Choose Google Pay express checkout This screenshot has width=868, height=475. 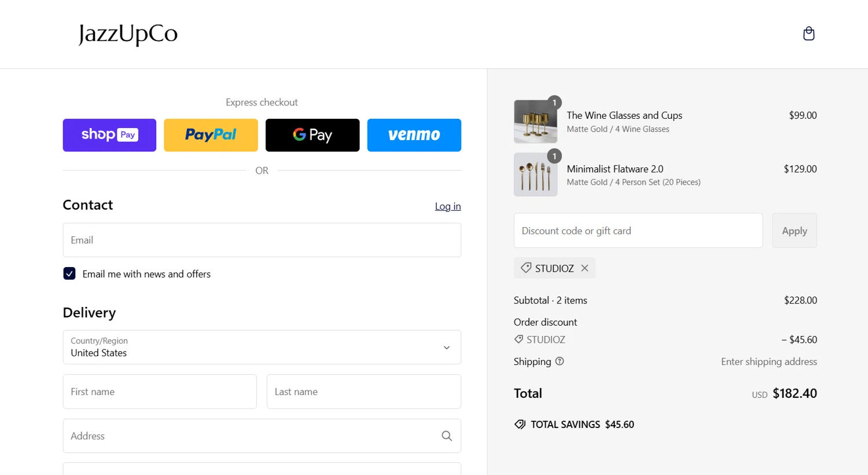point(312,135)
